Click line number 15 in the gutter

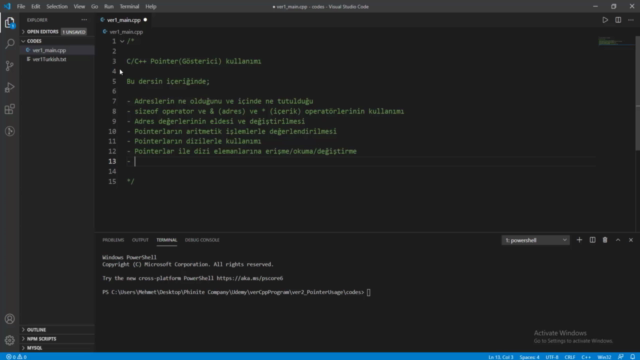coord(112,181)
